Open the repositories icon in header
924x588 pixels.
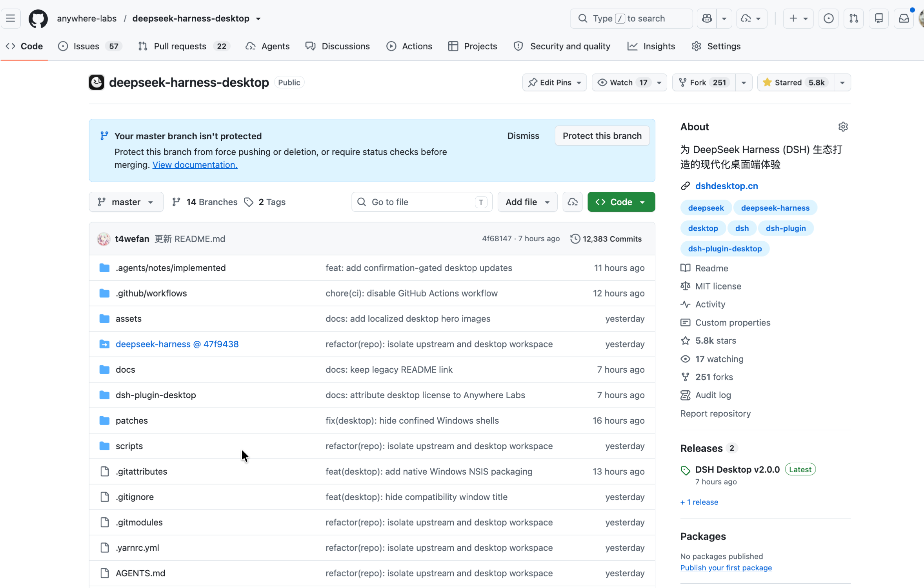(879, 18)
